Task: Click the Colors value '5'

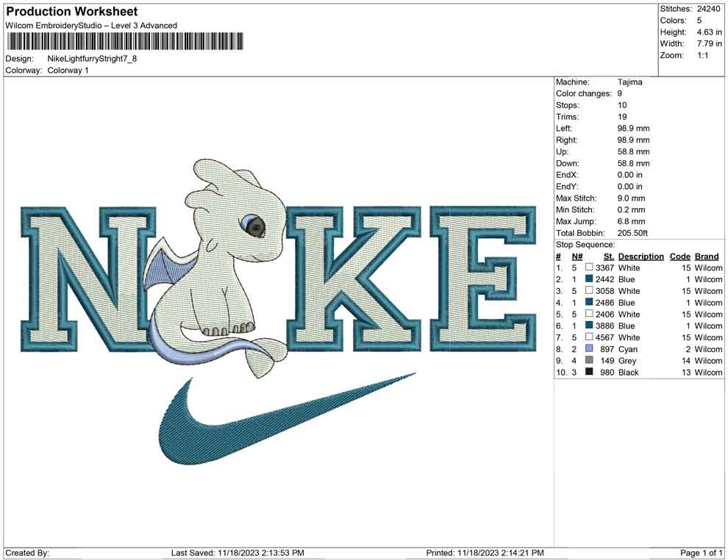Action: [x=699, y=21]
